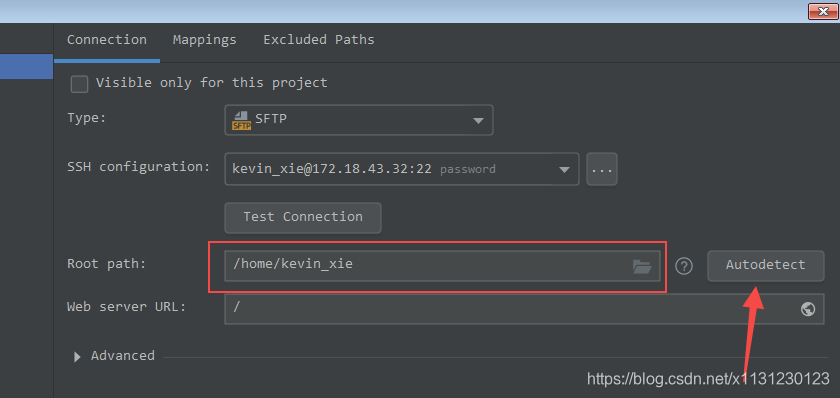
Task: Click the Autodetect button
Action: coord(766,266)
